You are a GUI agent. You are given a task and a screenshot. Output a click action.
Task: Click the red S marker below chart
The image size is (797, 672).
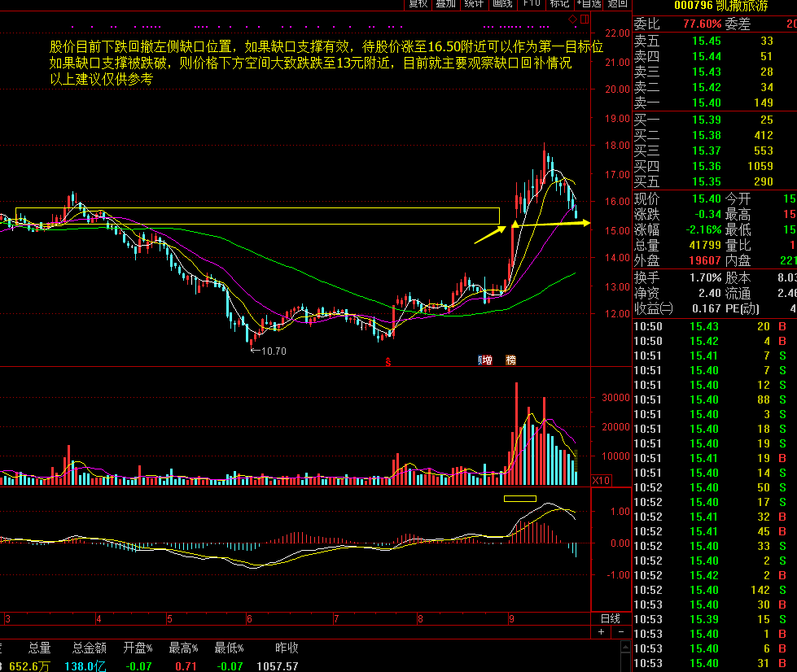pos(388,362)
